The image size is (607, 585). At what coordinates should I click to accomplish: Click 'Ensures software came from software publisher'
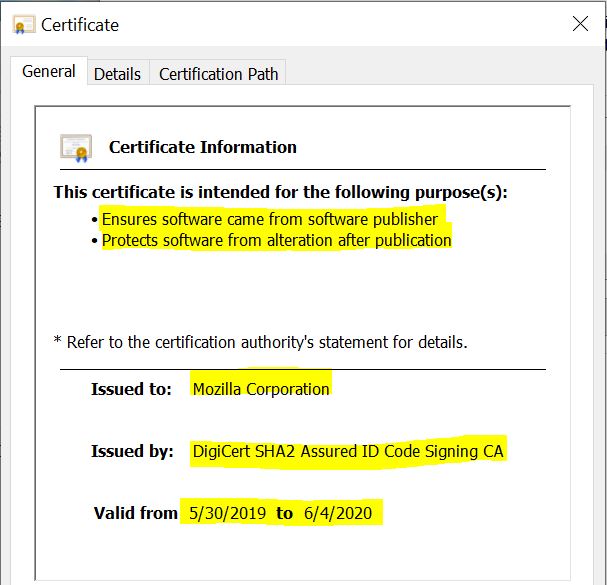[270, 220]
